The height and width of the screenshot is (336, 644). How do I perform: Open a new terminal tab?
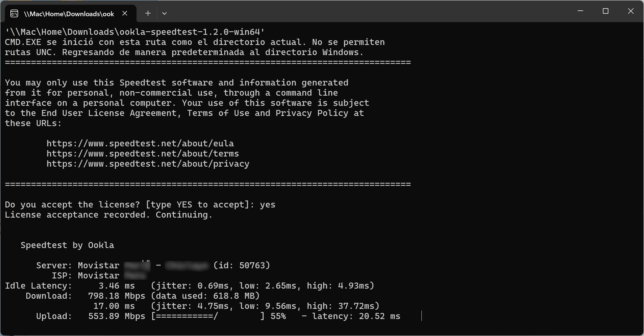point(148,13)
